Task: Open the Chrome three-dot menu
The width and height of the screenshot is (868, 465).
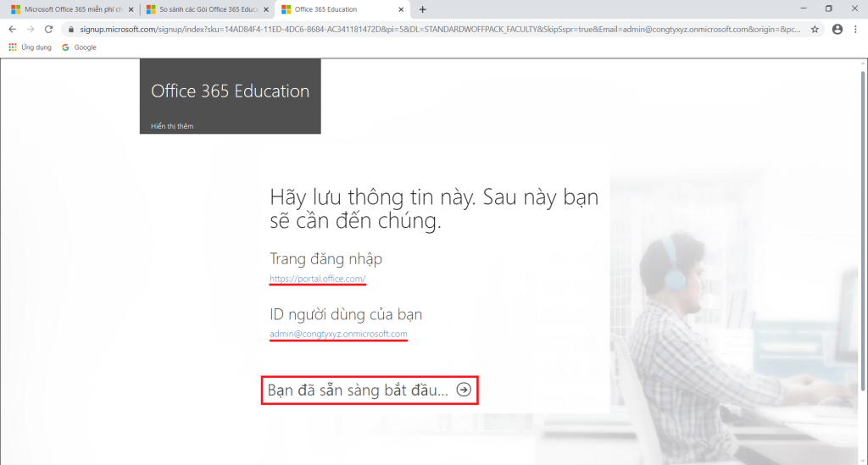Action: coord(856,30)
